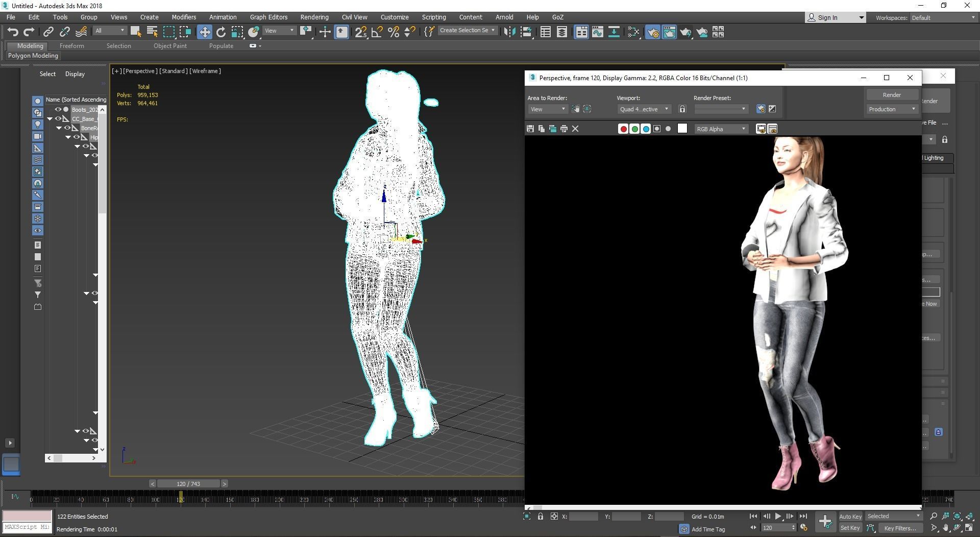Open the Animation menu
The height and width of the screenshot is (537, 980).
click(x=223, y=17)
